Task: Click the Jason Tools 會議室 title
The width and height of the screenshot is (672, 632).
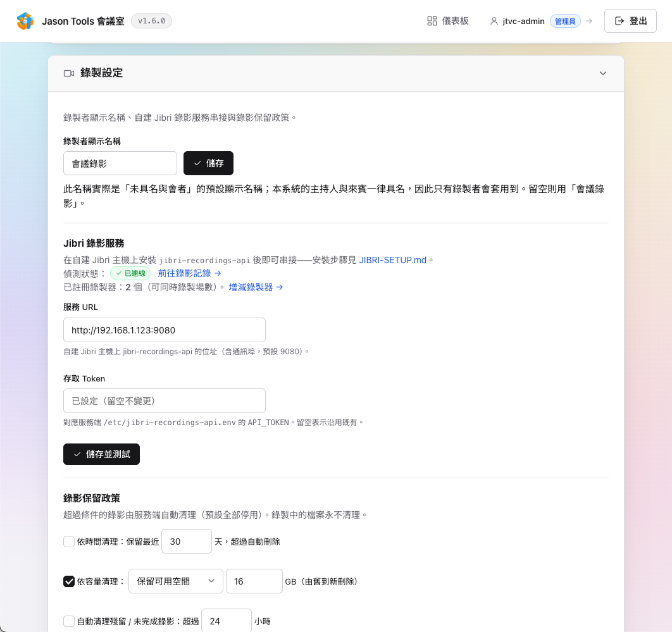Action: click(83, 21)
